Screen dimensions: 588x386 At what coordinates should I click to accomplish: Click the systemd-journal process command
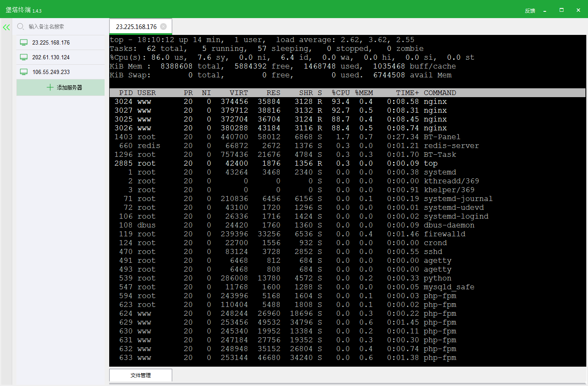pos(458,199)
